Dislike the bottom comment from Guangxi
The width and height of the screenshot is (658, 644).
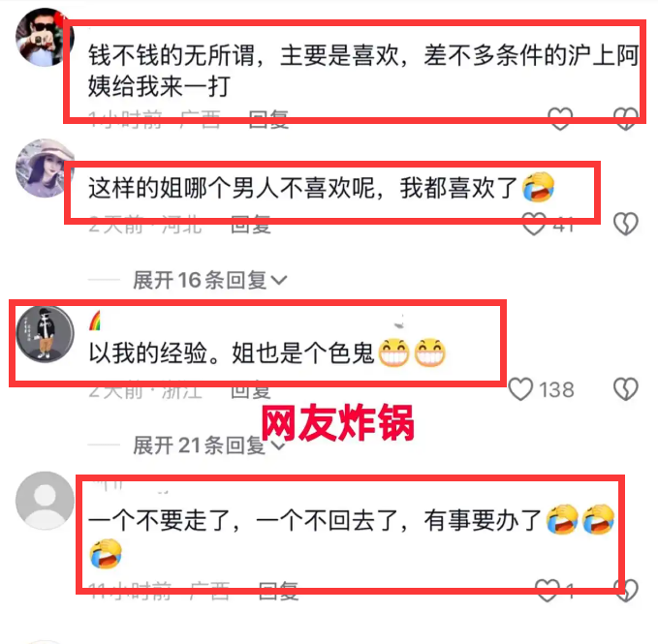[x=626, y=591]
